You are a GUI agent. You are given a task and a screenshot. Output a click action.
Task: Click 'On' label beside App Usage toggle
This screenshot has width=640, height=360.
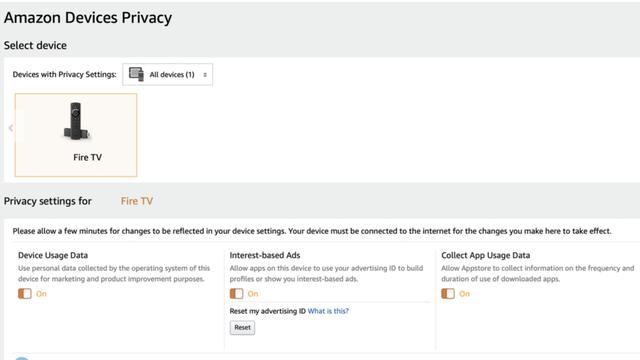pos(464,294)
